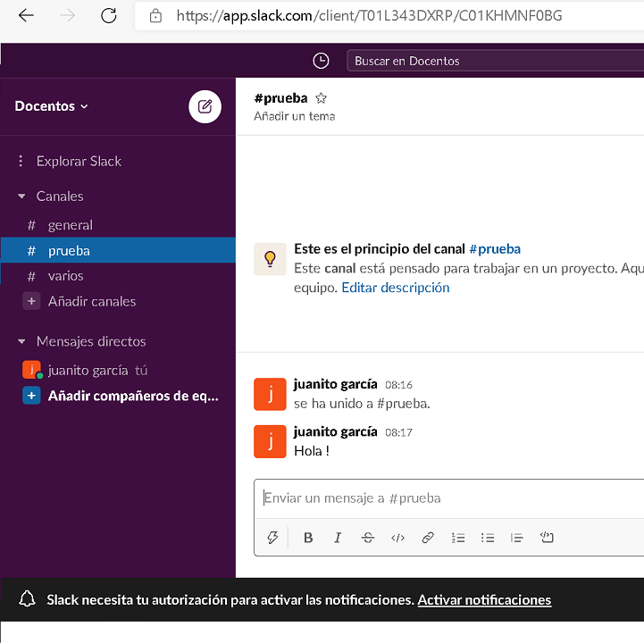Click Añadir un tema under channel name
This screenshot has height=644, width=644.
tap(294, 116)
